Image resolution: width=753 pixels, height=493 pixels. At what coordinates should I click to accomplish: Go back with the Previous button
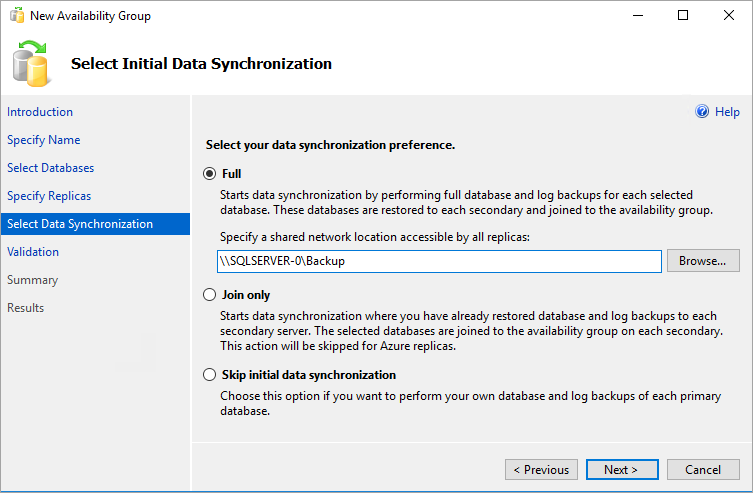click(x=541, y=469)
